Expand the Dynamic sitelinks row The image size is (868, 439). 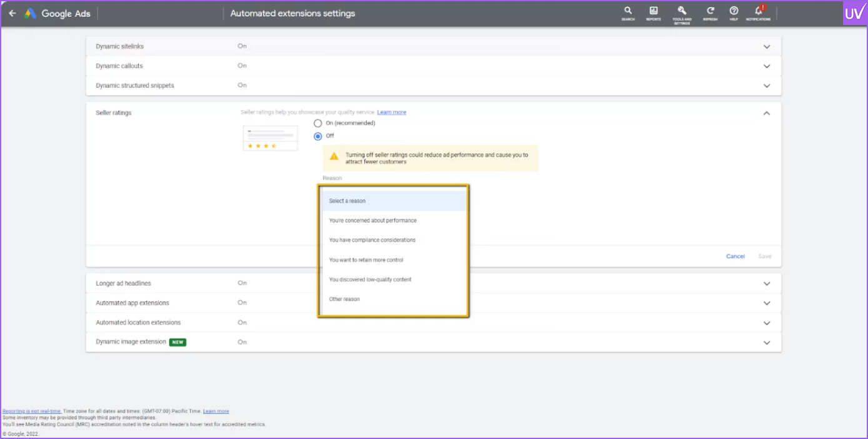pyautogui.click(x=433, y=46)
